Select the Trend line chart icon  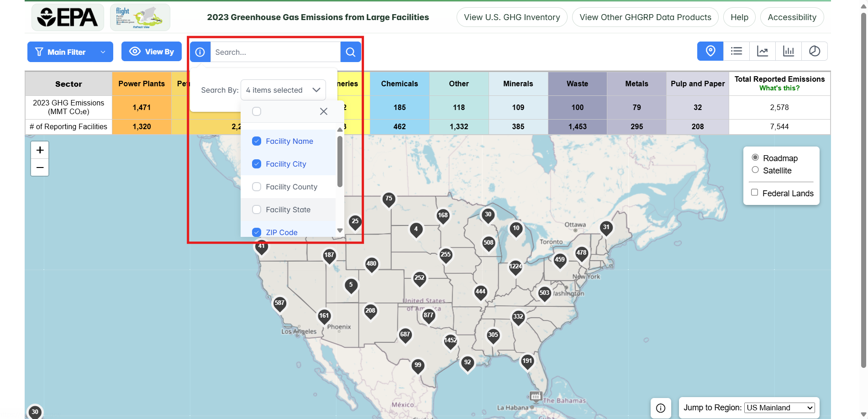(x=763, y=51)
